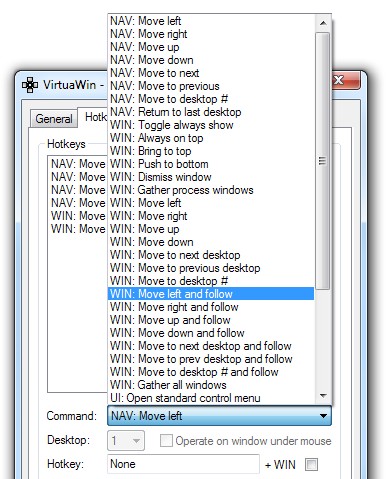
Task: Select NAV: Return to last desktop
Action: pyautogui.click(x=211, y=112)
